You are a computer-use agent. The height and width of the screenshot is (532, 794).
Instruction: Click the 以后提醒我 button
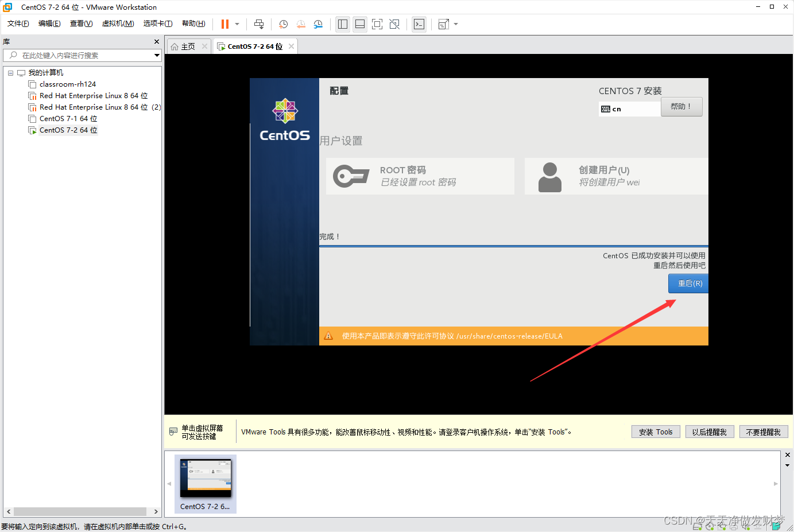point(710,432)
